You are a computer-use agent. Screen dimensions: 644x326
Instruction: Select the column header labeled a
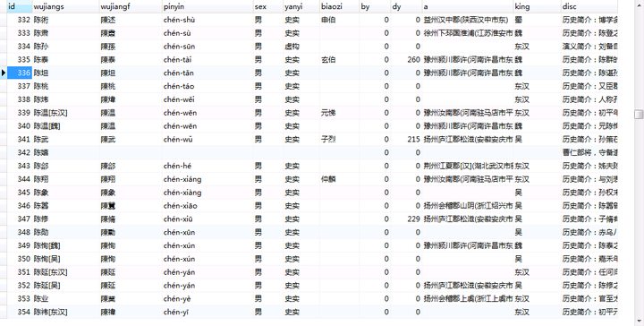468,6
